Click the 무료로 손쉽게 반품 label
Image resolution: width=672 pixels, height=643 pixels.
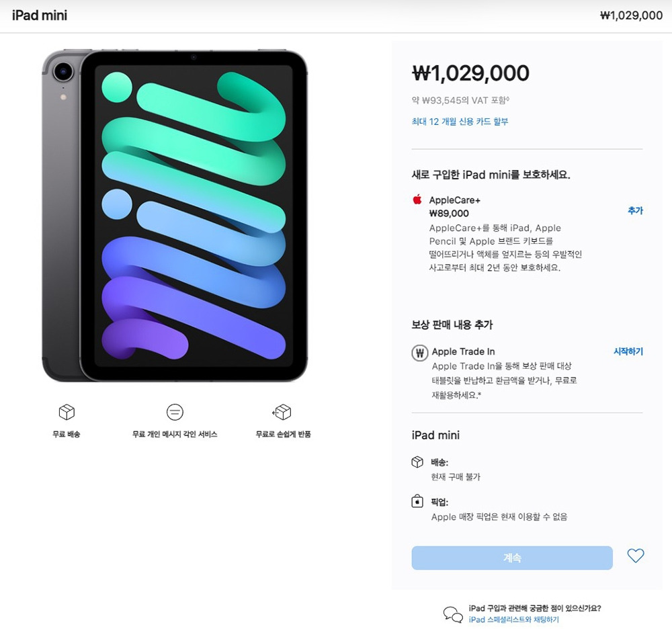[283, 434]
